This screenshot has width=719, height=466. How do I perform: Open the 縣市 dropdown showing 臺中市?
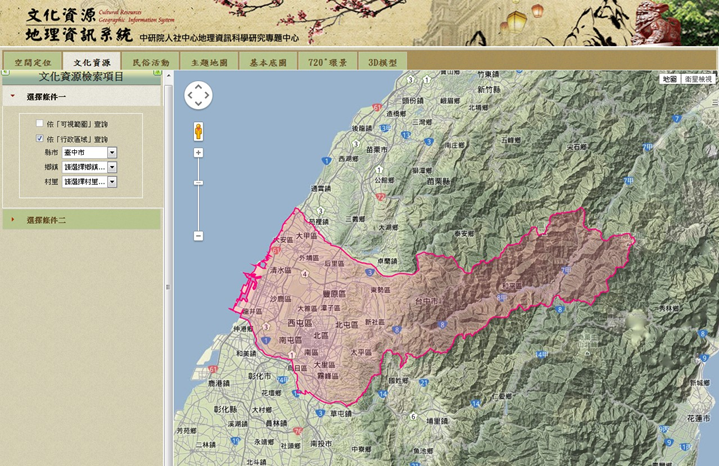click(112, 153)
